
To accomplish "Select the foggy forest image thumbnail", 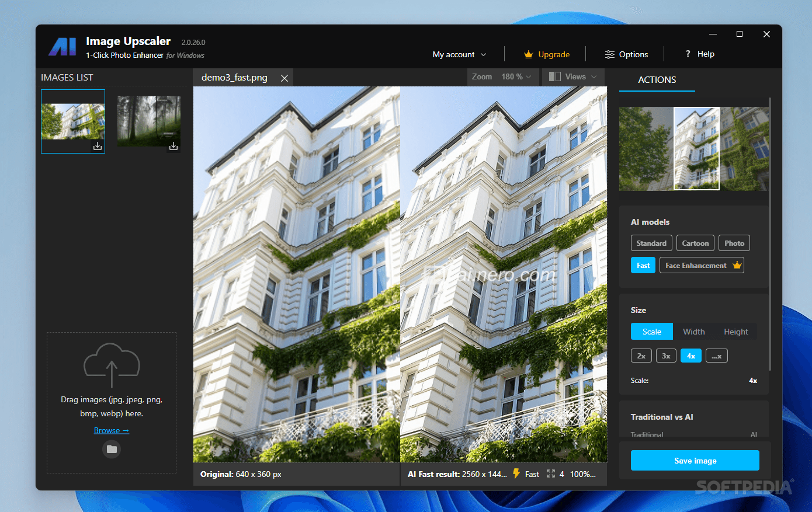I will click(x=149, y=121).
